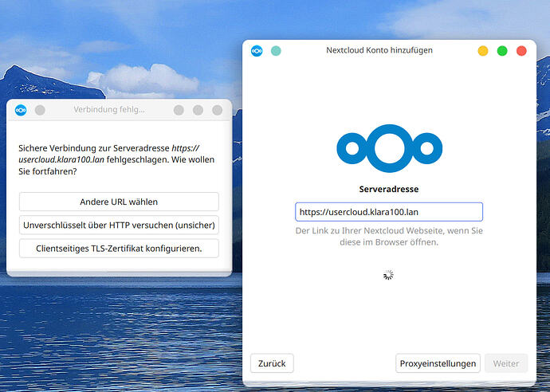Minimize 'Nextcloud Konto hinzufügen' via yellow circle
Viewport: 550px width, 392px height.
click(483, 51)
